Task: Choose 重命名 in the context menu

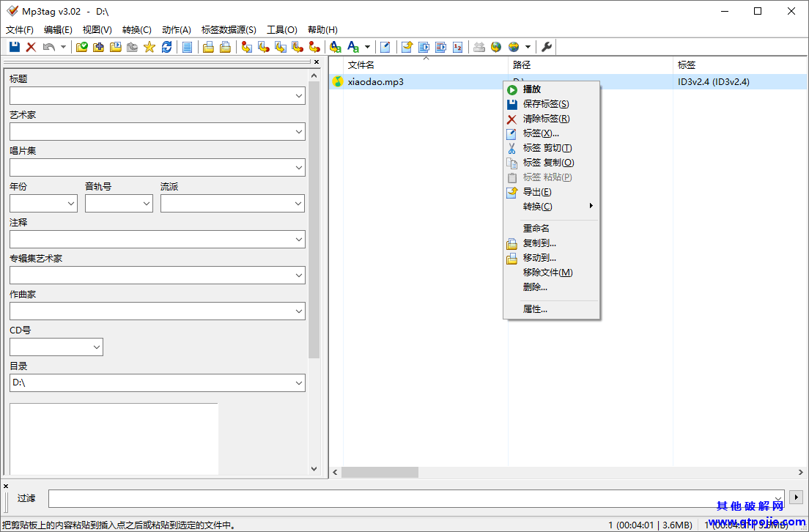Action: (551, 228)
